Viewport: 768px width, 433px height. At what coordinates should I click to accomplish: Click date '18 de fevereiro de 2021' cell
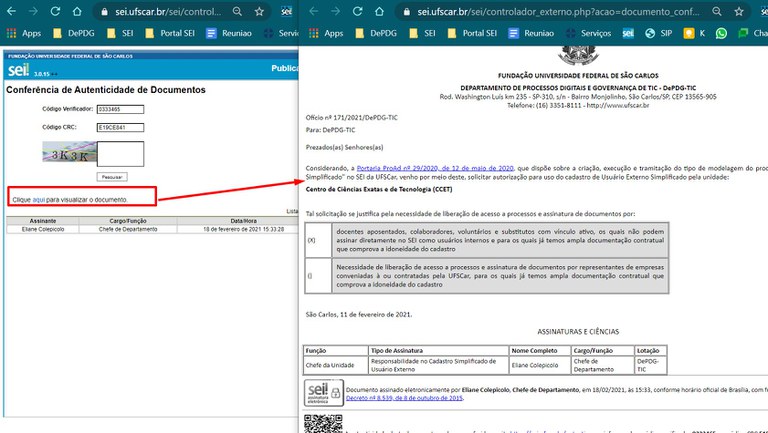pyautogui.click(x=243, y=229)
